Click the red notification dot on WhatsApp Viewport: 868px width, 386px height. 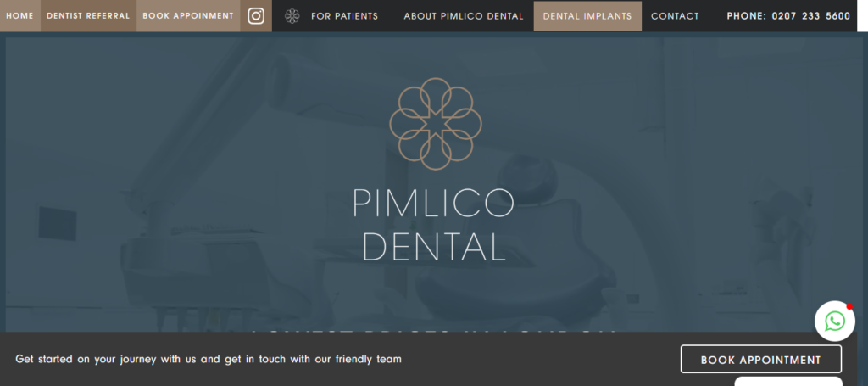point(849,306)
